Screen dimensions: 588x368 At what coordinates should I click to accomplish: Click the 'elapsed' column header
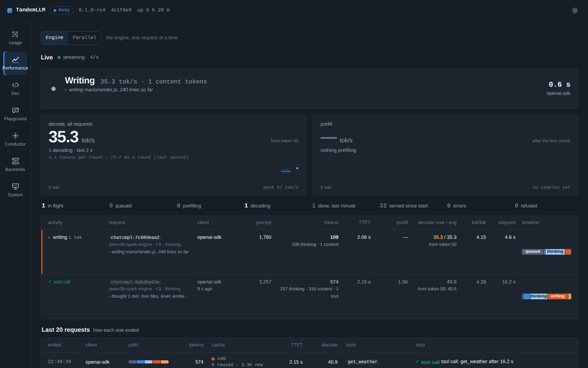coord(507,222)
